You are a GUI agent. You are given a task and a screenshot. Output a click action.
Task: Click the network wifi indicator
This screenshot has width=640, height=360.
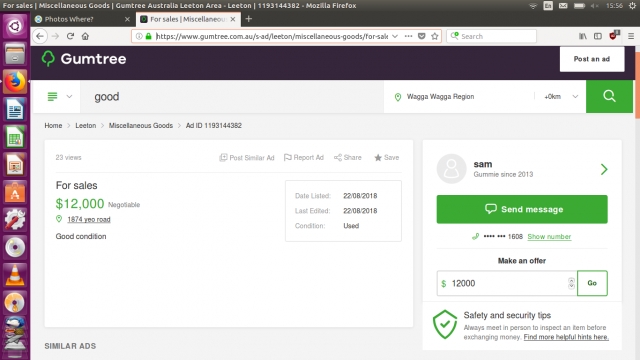coord(533,5)
